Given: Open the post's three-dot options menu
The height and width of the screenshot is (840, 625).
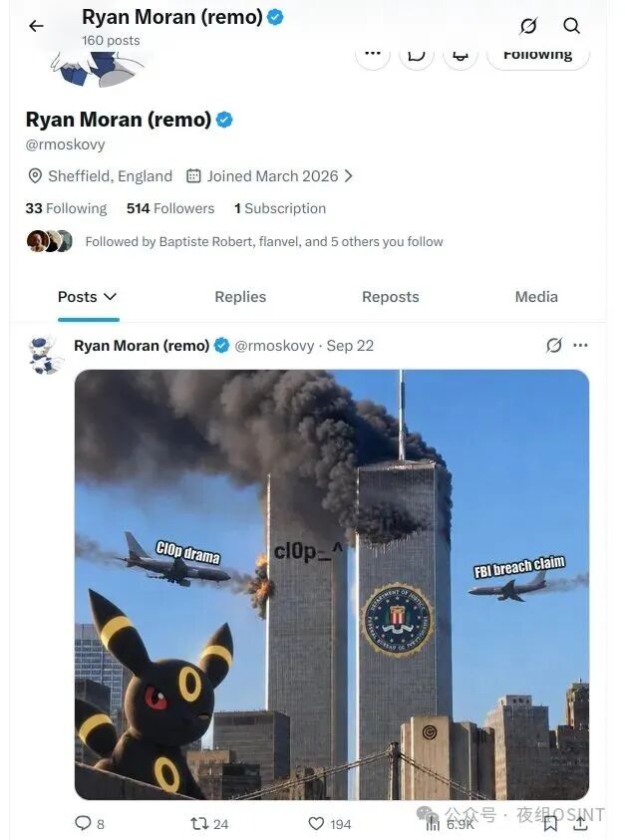Looking at the screenshot, I should pyautogui.click(x=580, y=346).
